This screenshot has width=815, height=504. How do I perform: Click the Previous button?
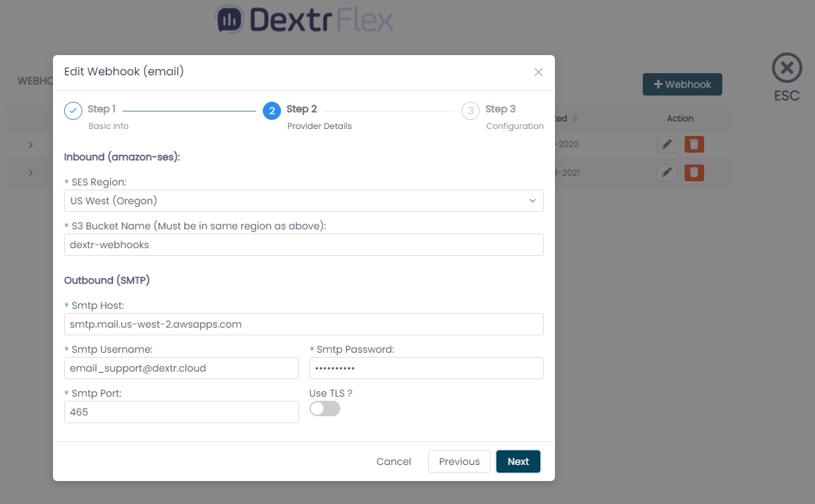pos(459,461)
